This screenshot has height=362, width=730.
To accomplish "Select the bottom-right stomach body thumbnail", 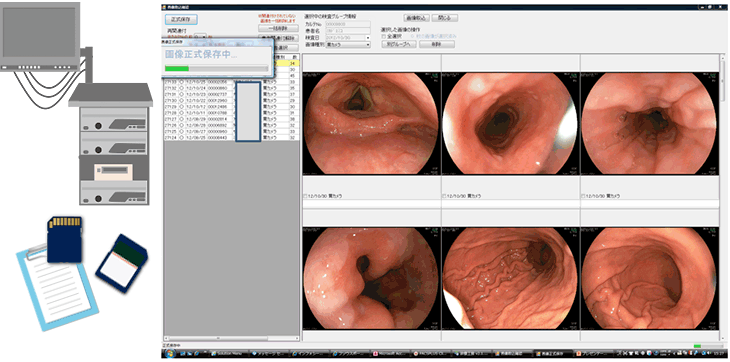I will 650,278.
